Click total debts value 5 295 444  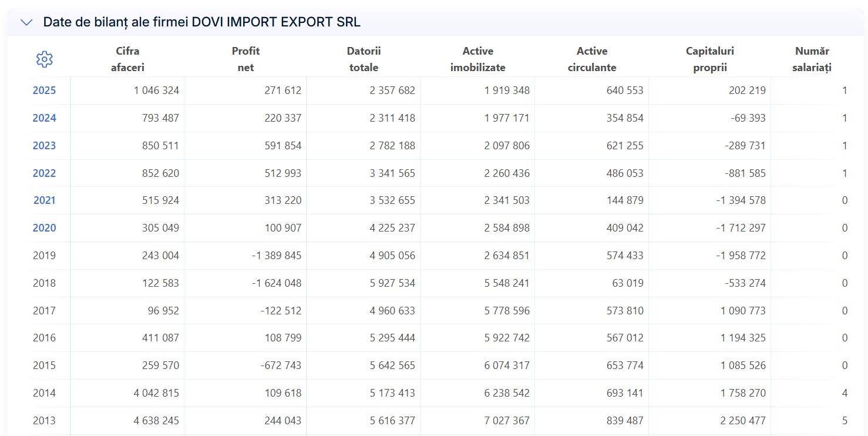(x=392, y=338)
